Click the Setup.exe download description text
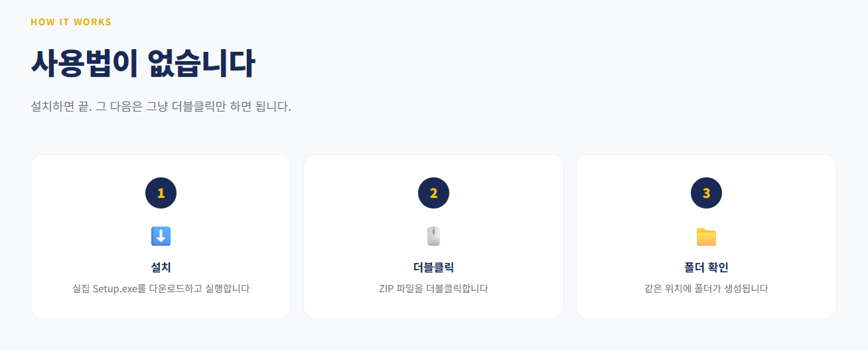The image size is (868, 350). click(161, 289)
